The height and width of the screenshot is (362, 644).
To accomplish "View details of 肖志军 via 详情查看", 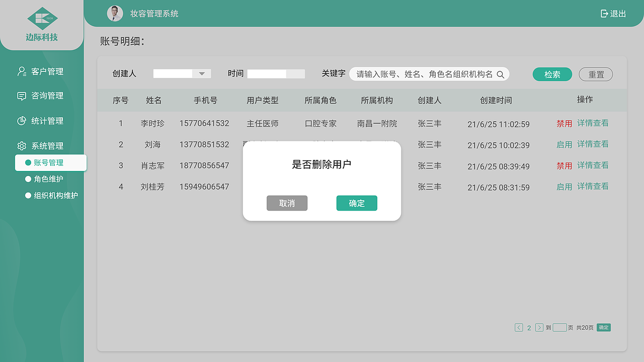I will tap(593, 165).
